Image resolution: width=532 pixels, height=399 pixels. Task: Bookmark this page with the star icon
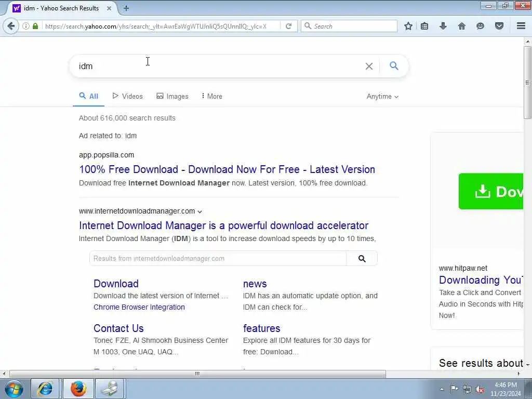pyautogui.click(x=408, y=26)
